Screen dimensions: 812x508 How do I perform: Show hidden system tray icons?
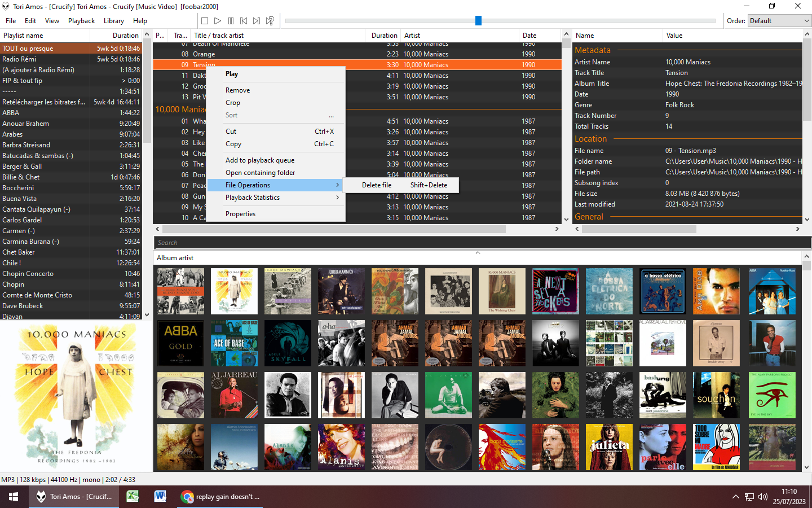(735, 497)
